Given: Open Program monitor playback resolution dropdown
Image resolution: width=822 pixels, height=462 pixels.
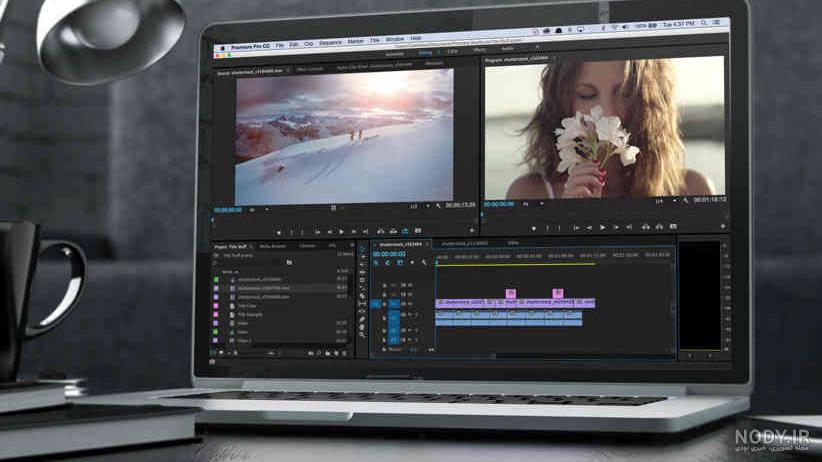Looking at the screenshot, I should click(x=666, y=201).
